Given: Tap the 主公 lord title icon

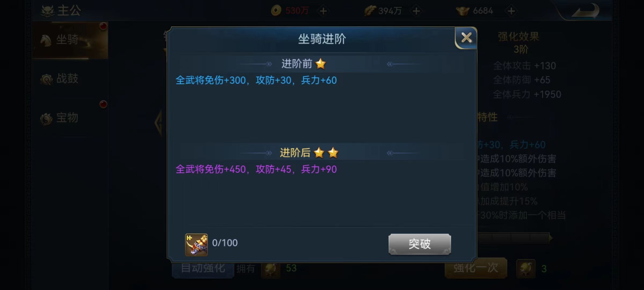Looking at the screenshot, I should [48, 11].
